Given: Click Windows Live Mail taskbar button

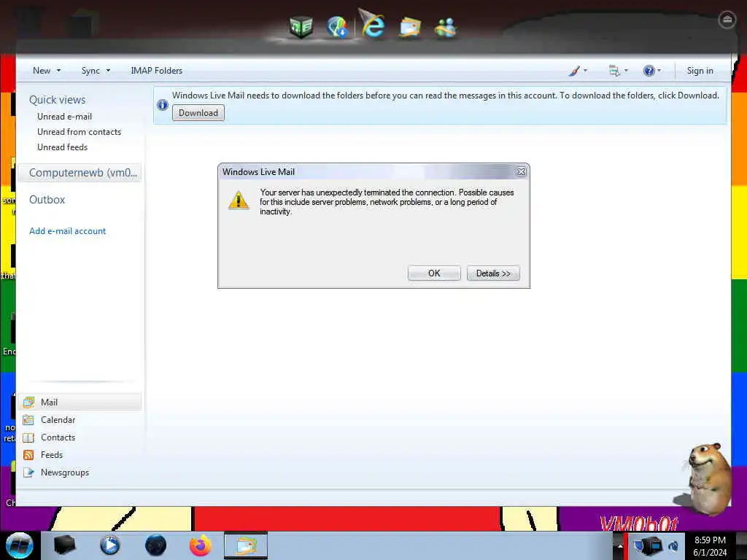Looking at the screenshot, I should tap(246, 545).
